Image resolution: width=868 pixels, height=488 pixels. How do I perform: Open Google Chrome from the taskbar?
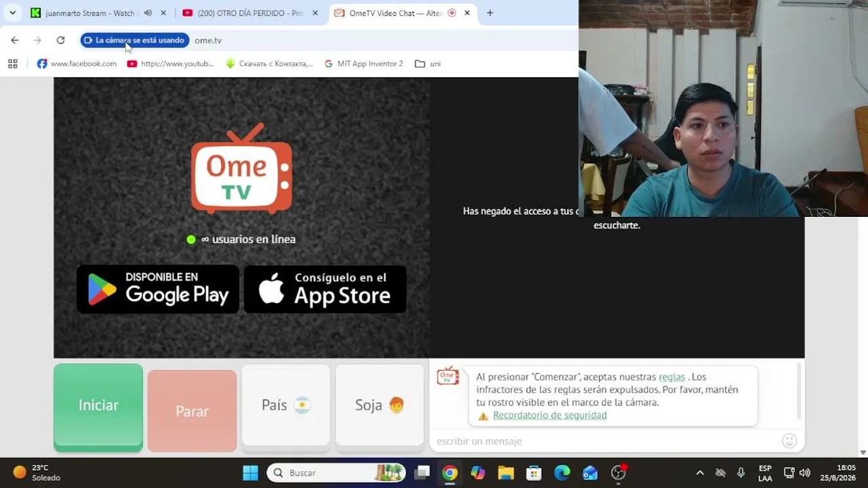click(x=450, y=473)
